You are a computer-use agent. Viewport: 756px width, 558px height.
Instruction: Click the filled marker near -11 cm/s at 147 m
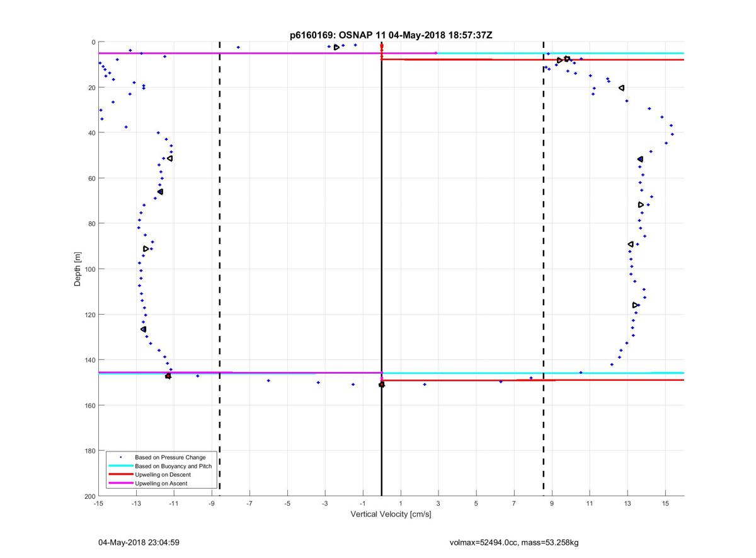[x=168, y=376]
